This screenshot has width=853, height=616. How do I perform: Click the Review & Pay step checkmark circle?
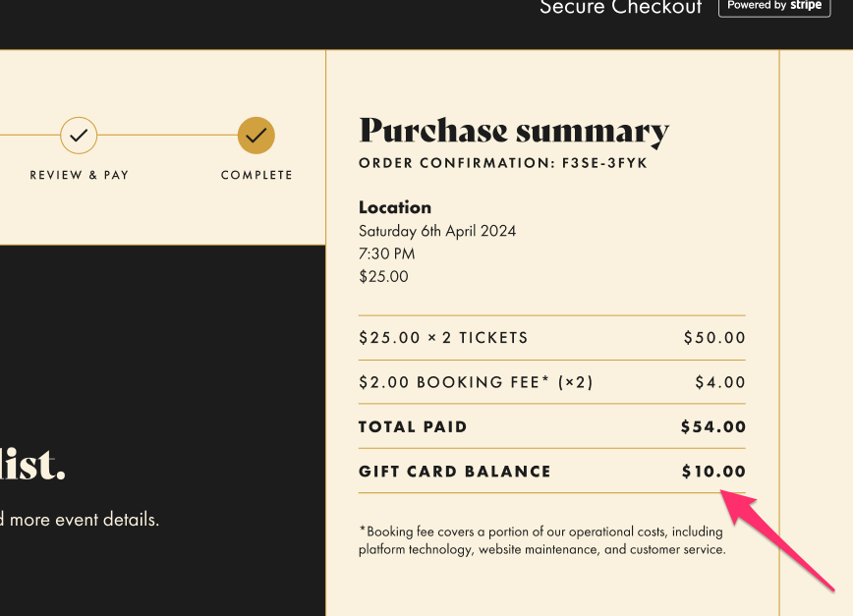(x=79, y=136)
